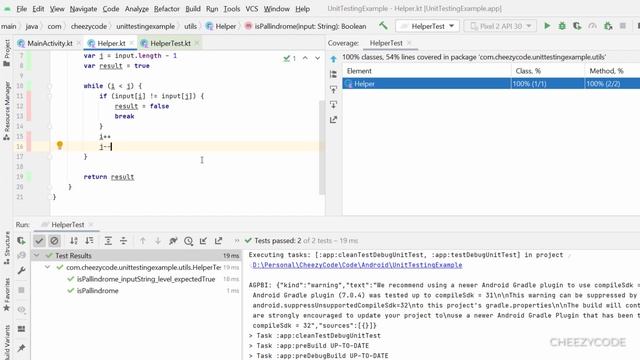Toggle select first failed test icon
Viewport: 640px width, 360px height.
click(173, 241)
